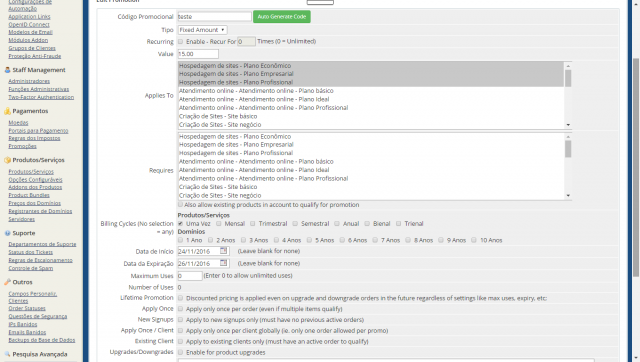Open Administradores link in sidebar

pos(29,81)
